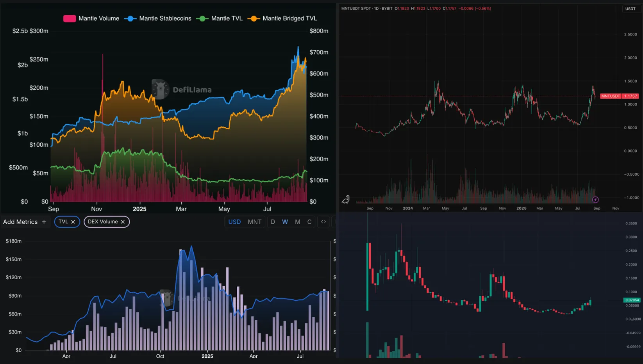The width and height of the screenshot is (643, 364).
Task: Choose cumulative (C) interval
Action: click(309, 222)
